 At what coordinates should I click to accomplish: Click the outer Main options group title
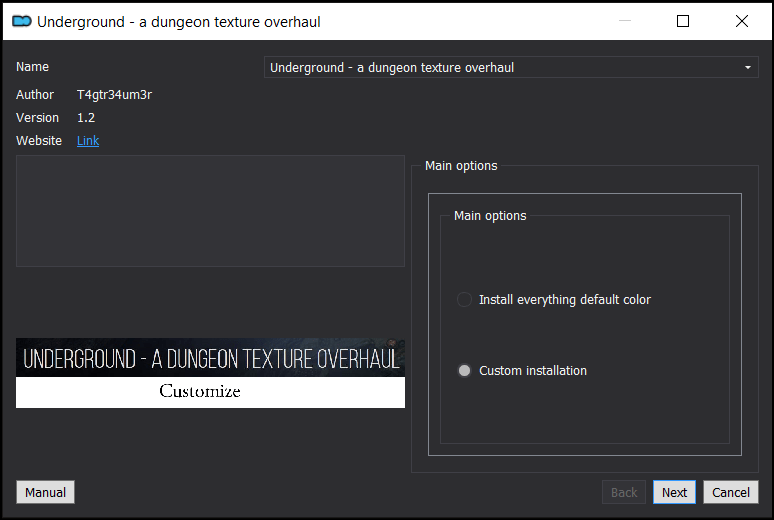461,166
